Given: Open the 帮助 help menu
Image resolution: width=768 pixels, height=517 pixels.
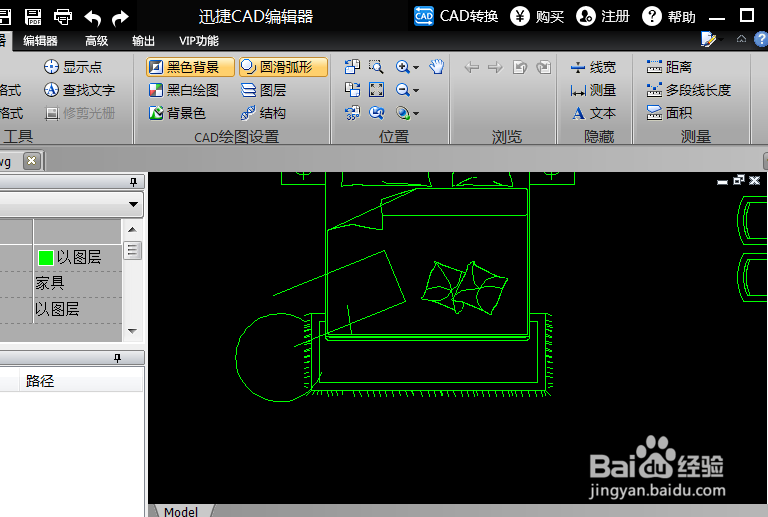Looking at the screenshot, I should (669, 16).
